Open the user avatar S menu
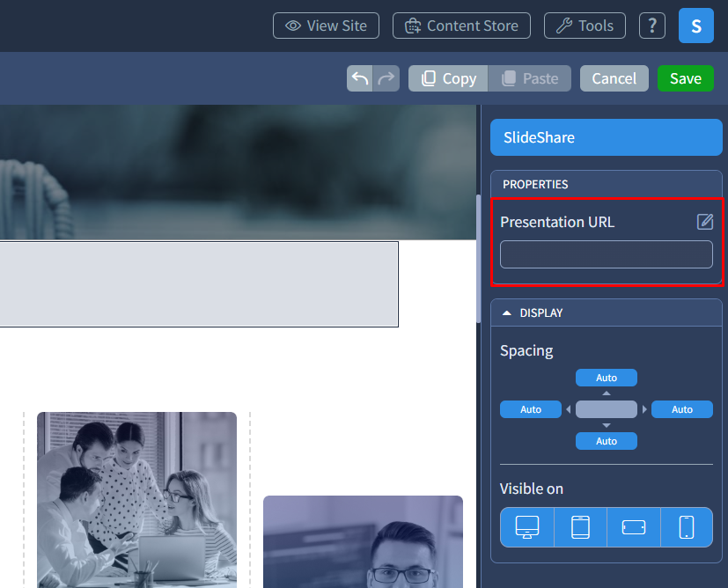This screenshot has width=728, height=588. [x=695, y=26]
